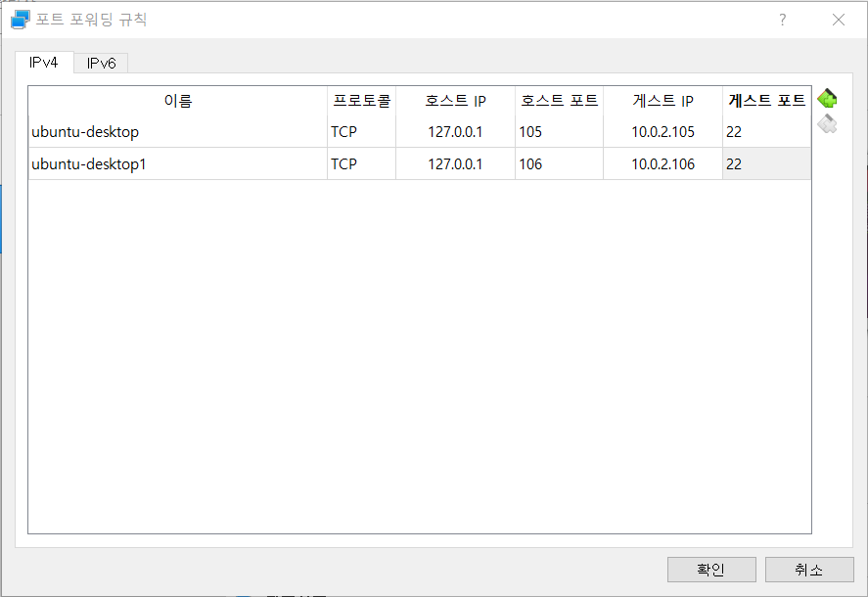The image size is (868, 597).
Task: Cancel with the 취소 button
Action: coord(809,570)
